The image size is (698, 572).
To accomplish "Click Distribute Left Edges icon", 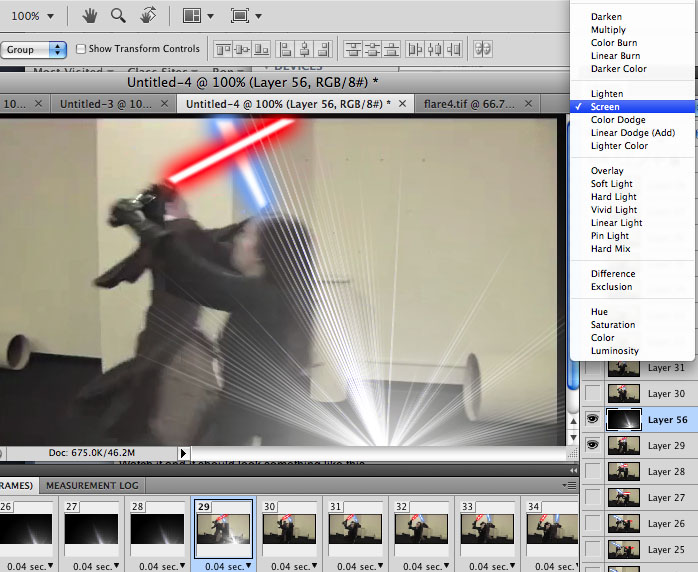I will pos(415,49).
